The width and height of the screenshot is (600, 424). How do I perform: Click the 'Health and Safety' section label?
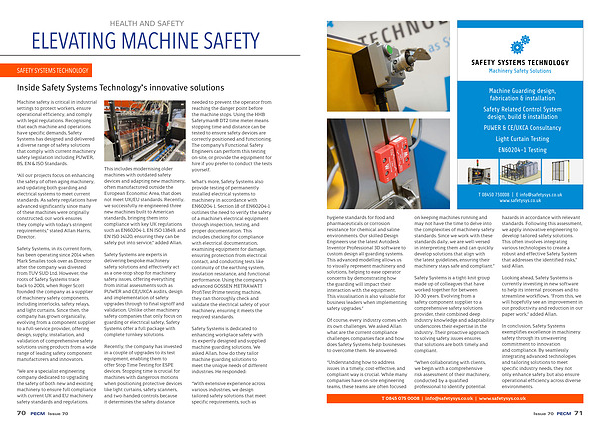[147, 23]
